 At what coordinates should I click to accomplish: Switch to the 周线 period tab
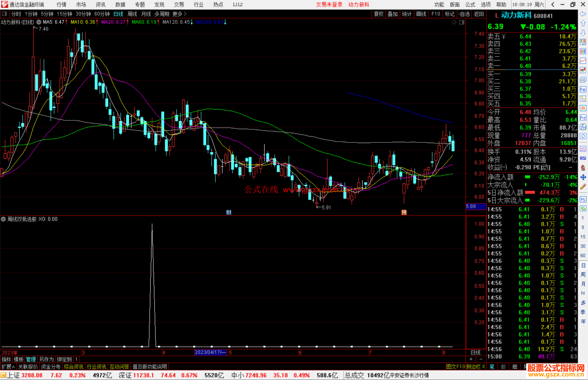[x=132, y=14]
